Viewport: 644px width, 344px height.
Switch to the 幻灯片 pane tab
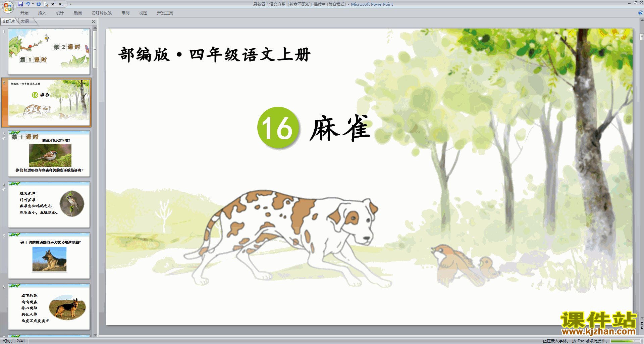pos(9,21)
